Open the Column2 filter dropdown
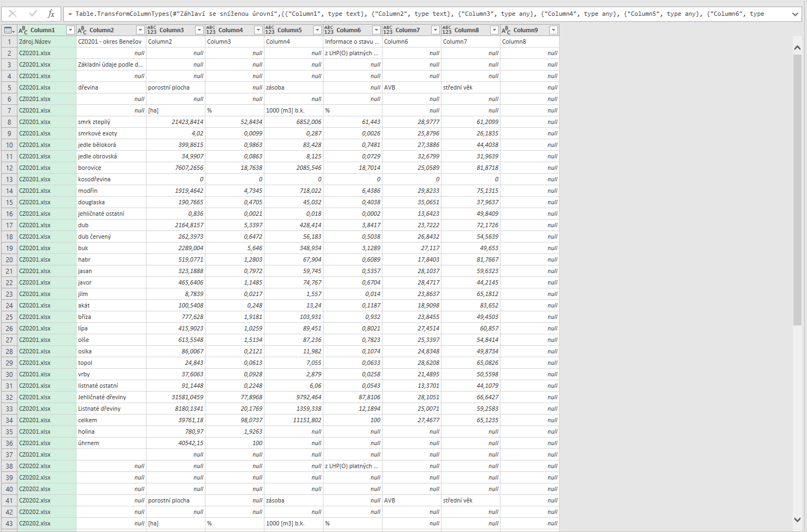This screenshot has width=807, height=532. pyautogui.click(x=140, y=30)
